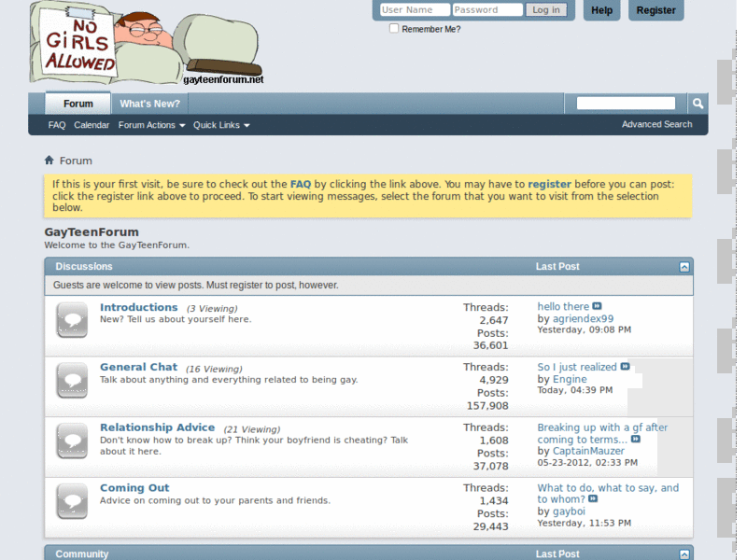Open Advanced Search link

pyautogui.click(x=656, y=124)
